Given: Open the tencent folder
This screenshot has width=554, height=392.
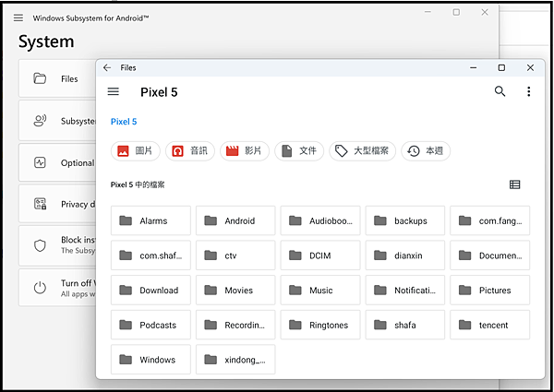Looking at the screenshot, I should tap(490, 325).
